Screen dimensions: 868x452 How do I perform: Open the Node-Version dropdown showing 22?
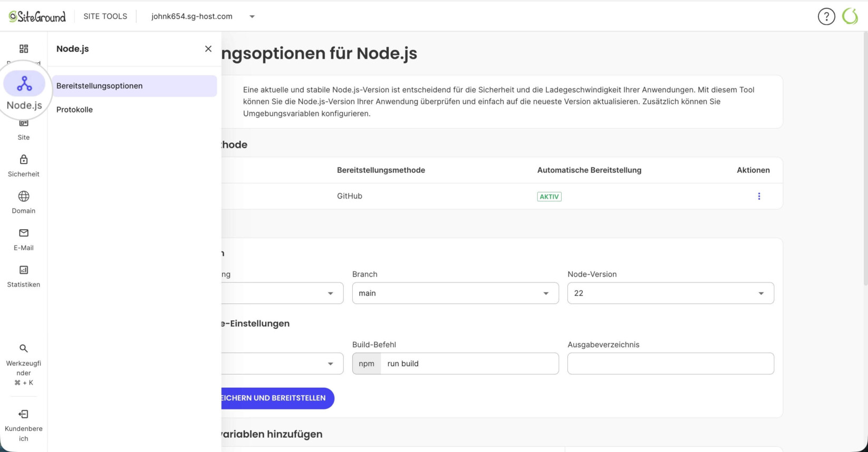point(671,293)
